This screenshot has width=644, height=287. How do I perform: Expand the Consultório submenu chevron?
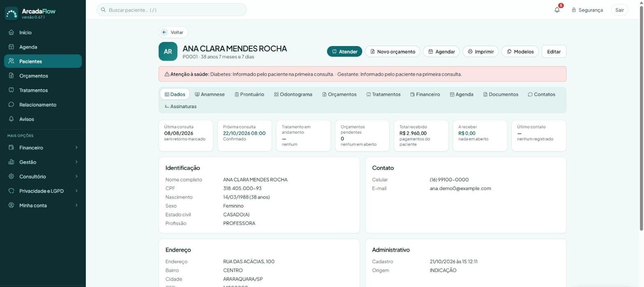pyautogui.click(x=76, y=176)
